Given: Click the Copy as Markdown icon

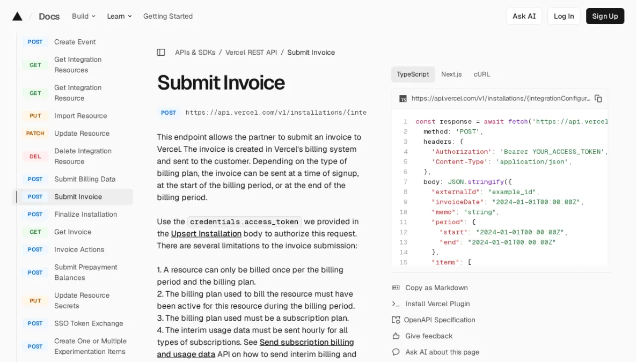Looking at the screenshot, I should click(x=396, y=287).
